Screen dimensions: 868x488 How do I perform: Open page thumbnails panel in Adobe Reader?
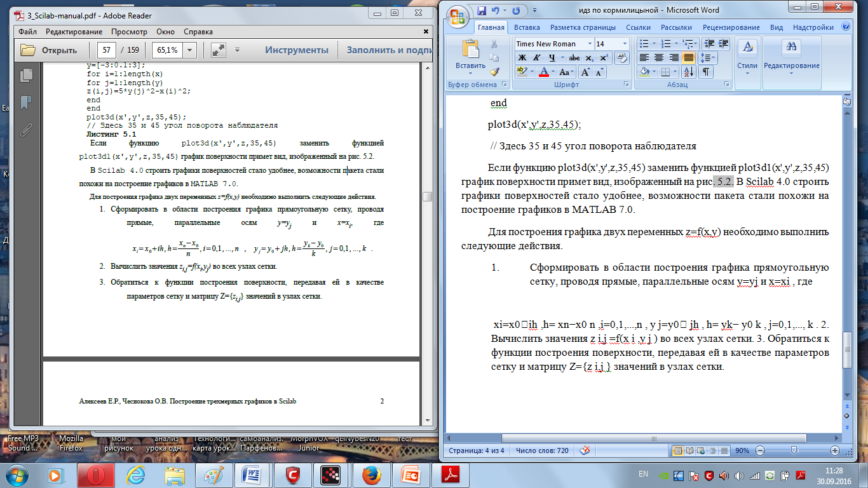coord(26,75)
